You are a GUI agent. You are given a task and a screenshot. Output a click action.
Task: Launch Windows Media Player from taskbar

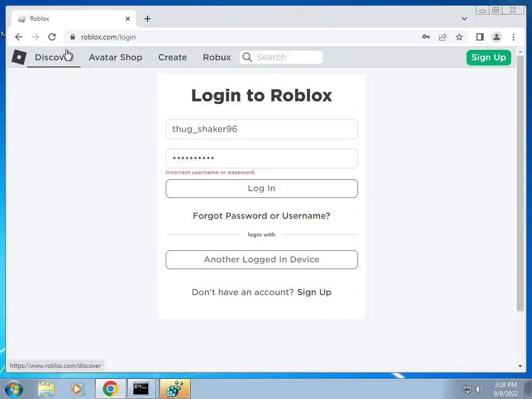77,389
